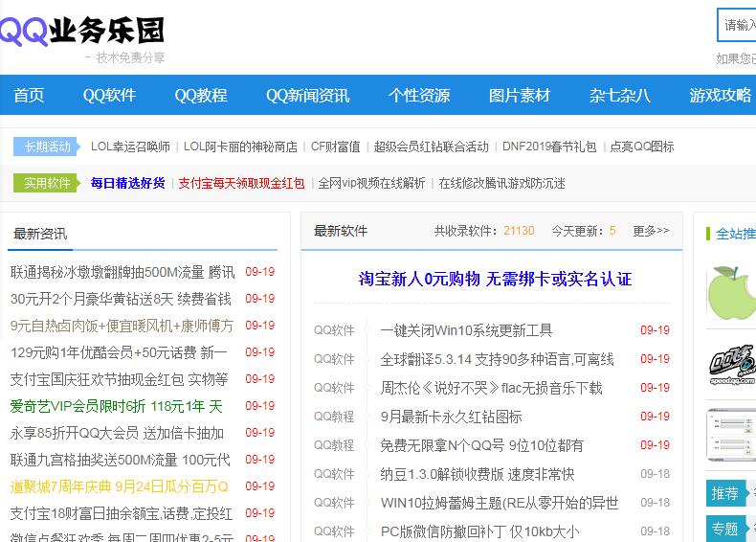Open 联通揭秘冰墩墩翻牌抽500M流量 news item
Screen dimensions: 756x542
122,272
